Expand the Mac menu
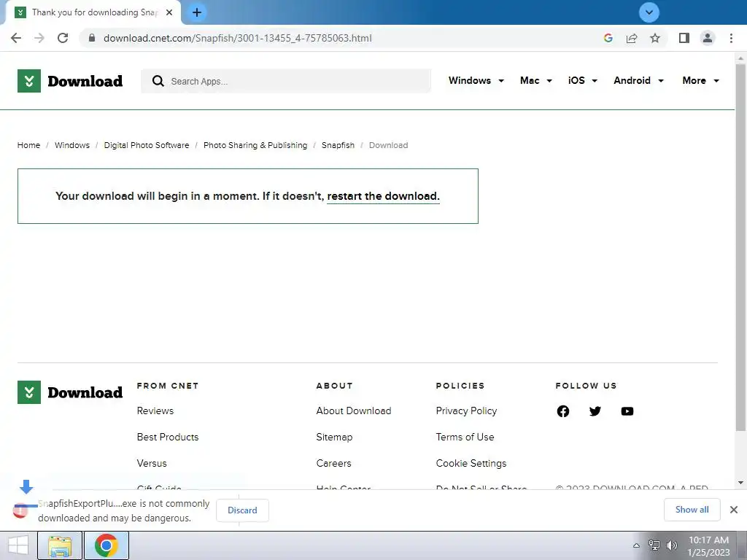 click(536, 80)
